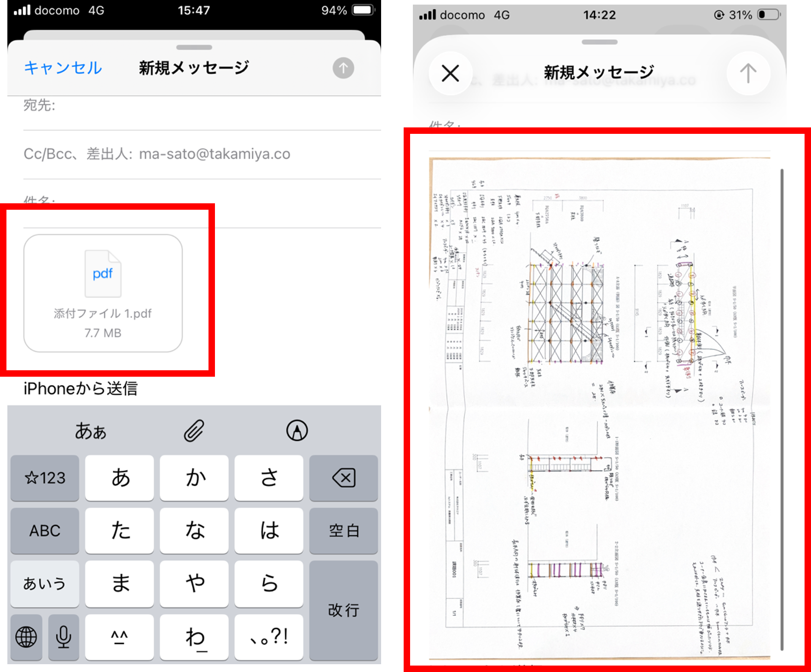The width and height of the screenshot is (811, 672).
Task: Select the markup pen icon above keyboard
Action: coord(297,431)
